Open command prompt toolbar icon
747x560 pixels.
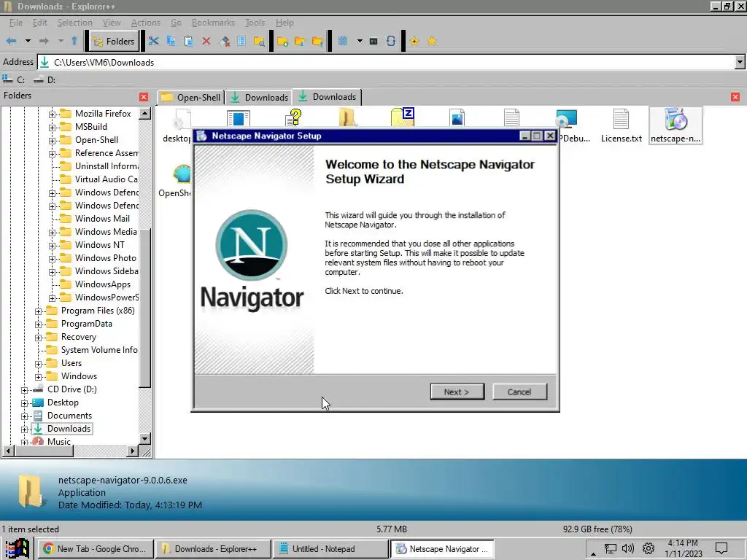pyautogui.click(x=374, y=42)
